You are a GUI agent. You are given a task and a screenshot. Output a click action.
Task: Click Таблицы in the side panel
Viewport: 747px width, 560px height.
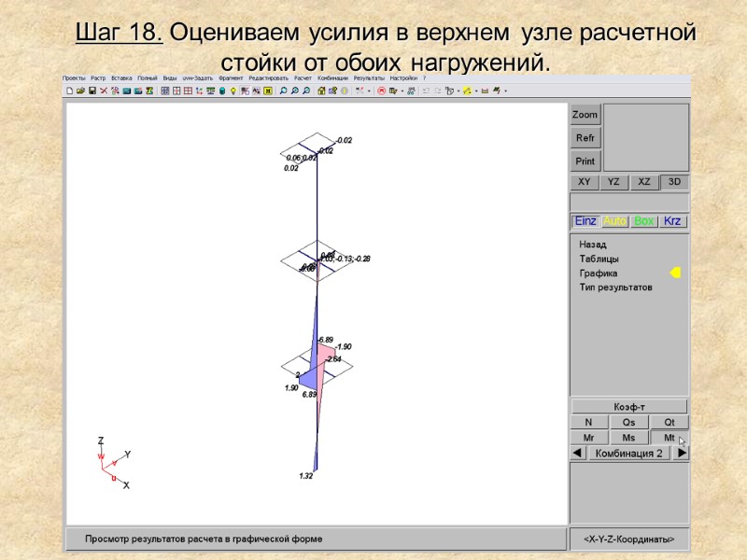(599, 259)
